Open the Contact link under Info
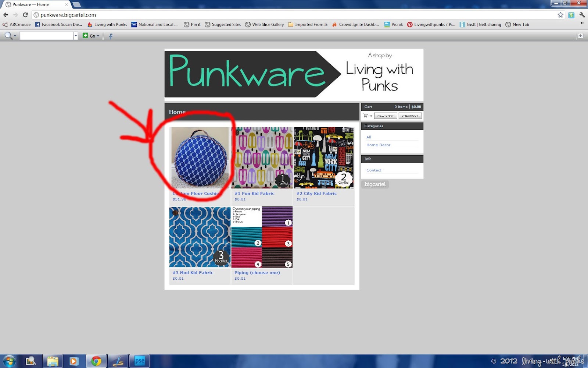The image size is (588, 368). pyautogui.click(x=374, y=170)
